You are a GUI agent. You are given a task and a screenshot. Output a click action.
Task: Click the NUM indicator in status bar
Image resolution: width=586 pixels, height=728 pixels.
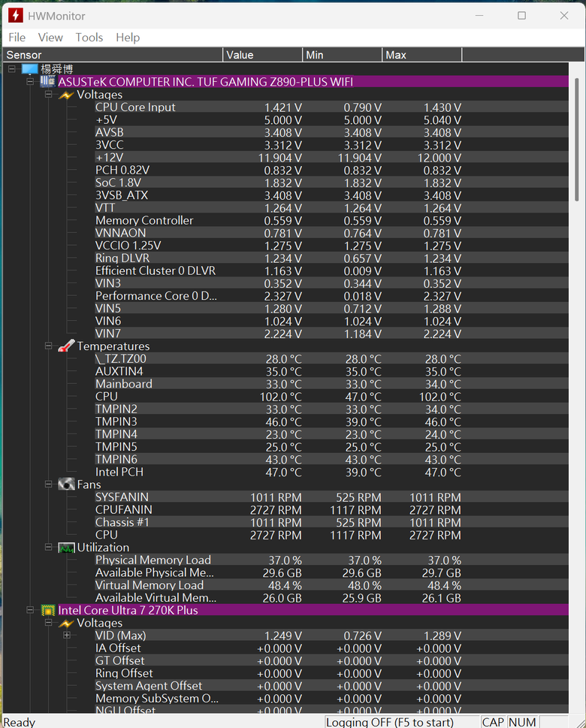pos(522,722)
